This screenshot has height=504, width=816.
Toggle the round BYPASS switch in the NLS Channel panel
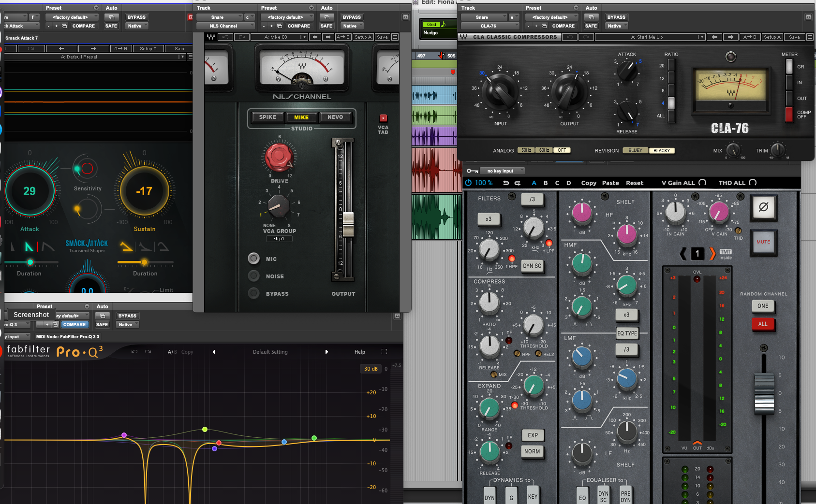pyautogui.click(x=253, y=293)
